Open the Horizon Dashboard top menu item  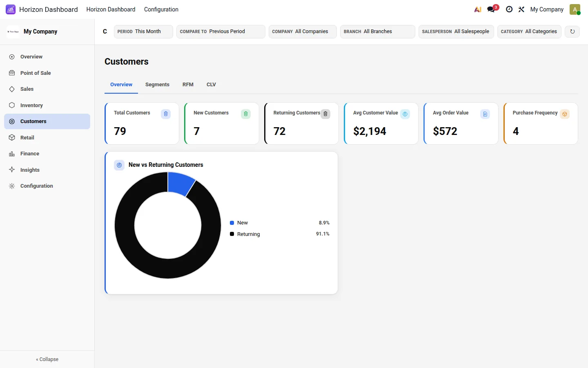pyautogui.click(x=111, y=9)
